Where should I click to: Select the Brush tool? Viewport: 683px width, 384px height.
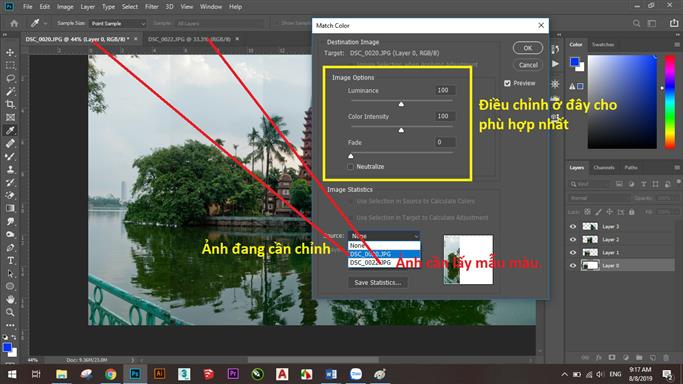point(10,157)
